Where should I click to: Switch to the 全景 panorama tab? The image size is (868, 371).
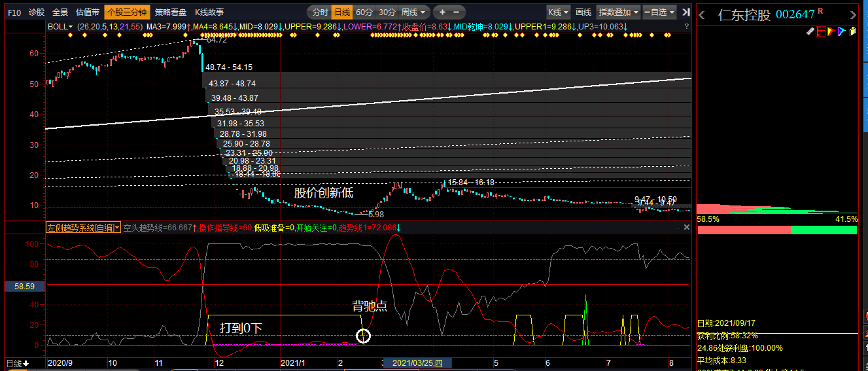pos(60,12)
